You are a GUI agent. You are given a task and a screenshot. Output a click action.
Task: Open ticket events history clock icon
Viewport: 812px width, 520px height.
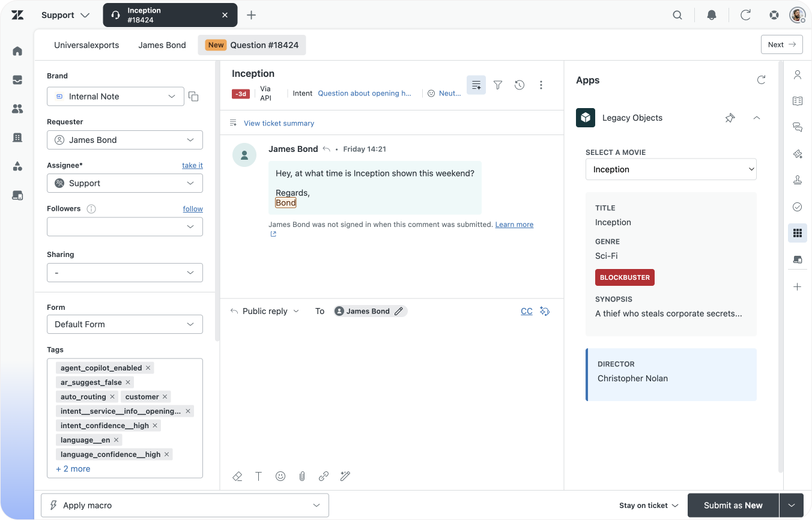(x=520, y=85)
